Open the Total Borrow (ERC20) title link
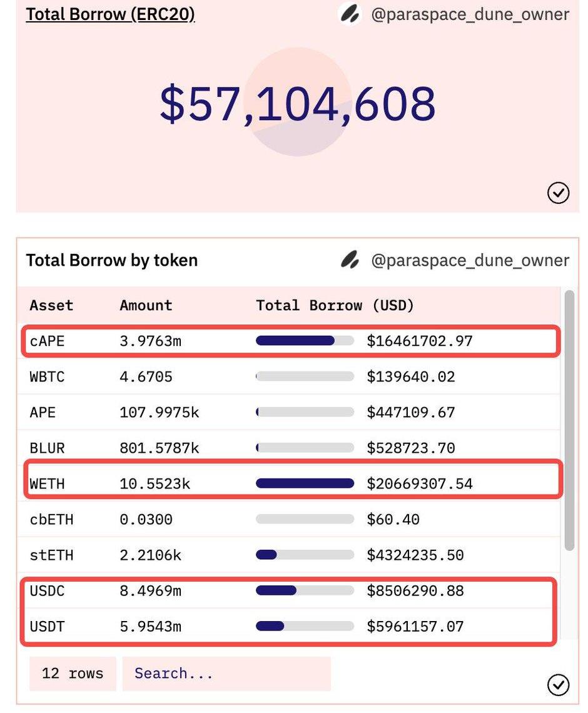This screenshot has width=588, height=713. (x=110, y=14)
